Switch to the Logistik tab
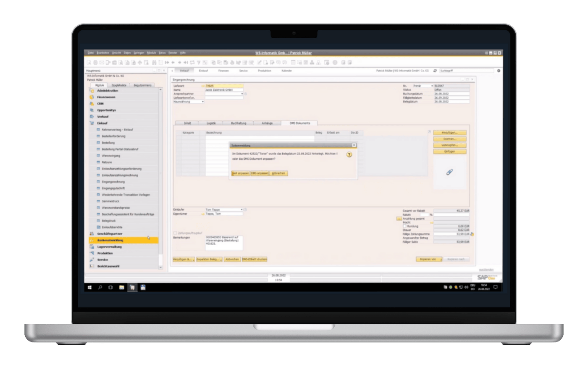588x368 pixels. point(211,123)
